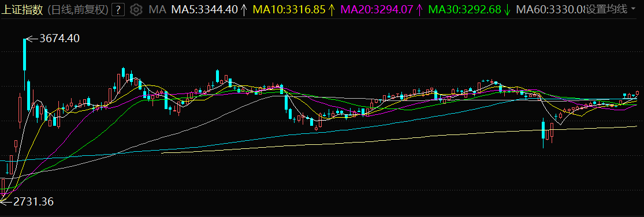Screen dimensions: 644x217
Task: Click the MA20 magenta up arrow
Action: click(419, 9)
